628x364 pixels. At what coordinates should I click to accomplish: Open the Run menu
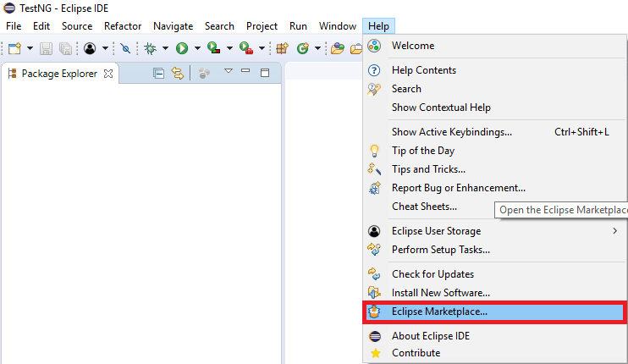(x=298, y=26)
